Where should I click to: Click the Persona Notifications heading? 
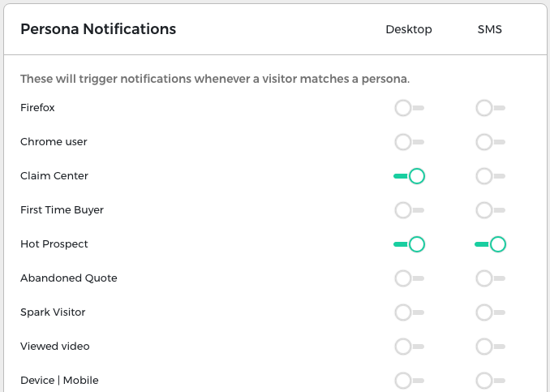pos(98,29)
